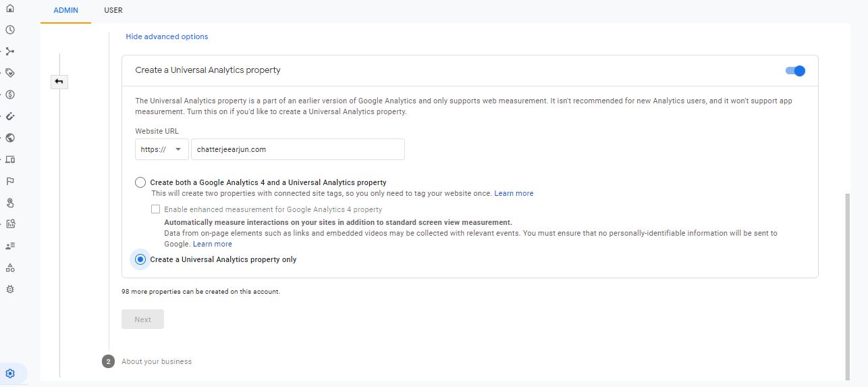Open the tag icon in sidebar

pos(10,73)
